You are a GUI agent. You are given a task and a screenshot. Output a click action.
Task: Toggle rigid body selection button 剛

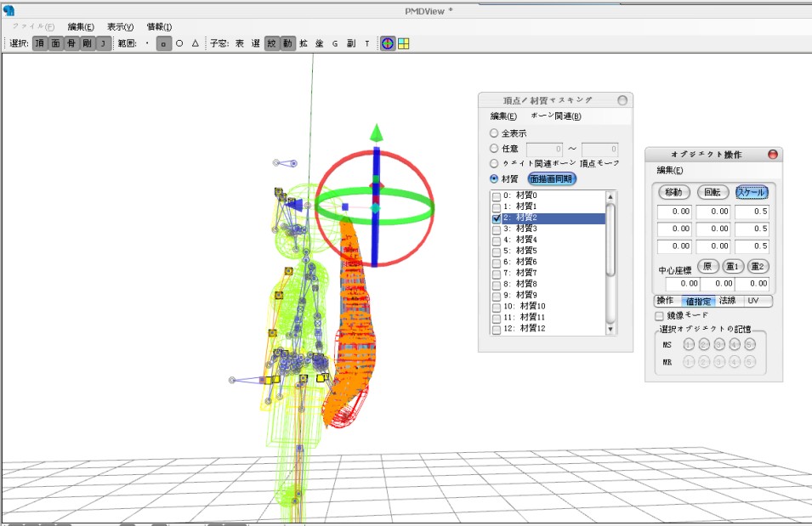point(87,43)
